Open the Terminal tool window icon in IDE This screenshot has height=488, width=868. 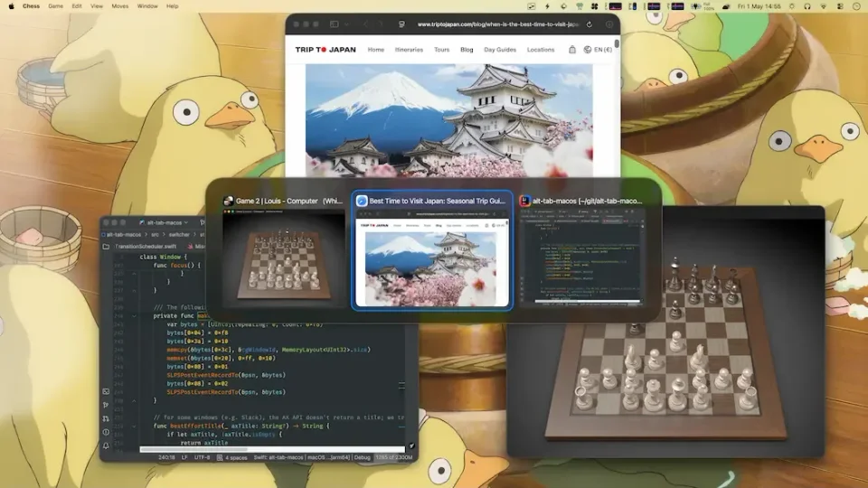(106, 391)
